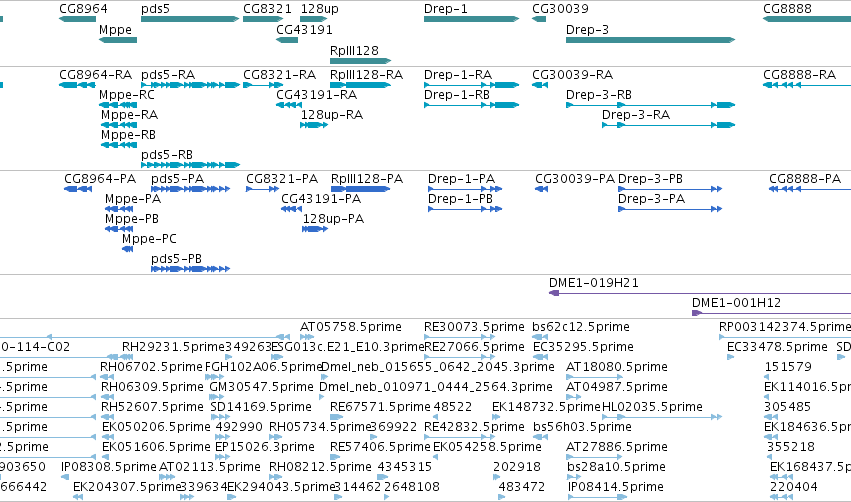This screenshot has height=502, width=851.
Task: Click the 'AT05758.5prime' EST label
Action: (351, 327)
